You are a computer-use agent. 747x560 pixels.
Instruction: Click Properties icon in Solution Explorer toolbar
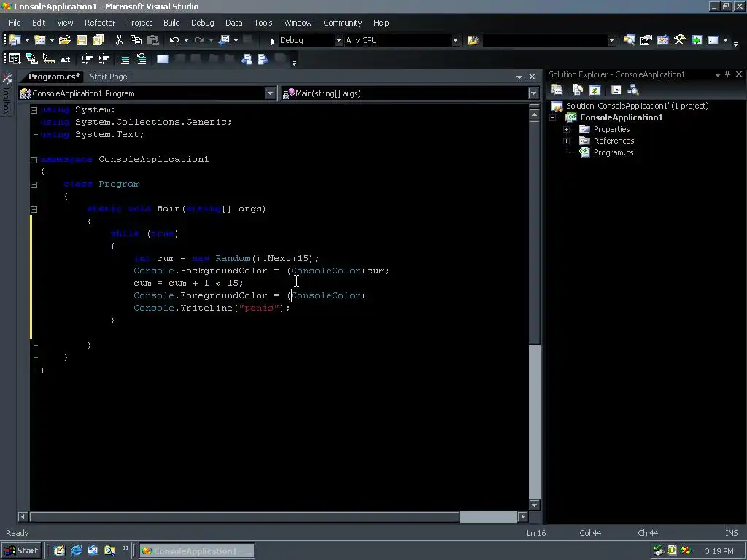click(557, 90)
